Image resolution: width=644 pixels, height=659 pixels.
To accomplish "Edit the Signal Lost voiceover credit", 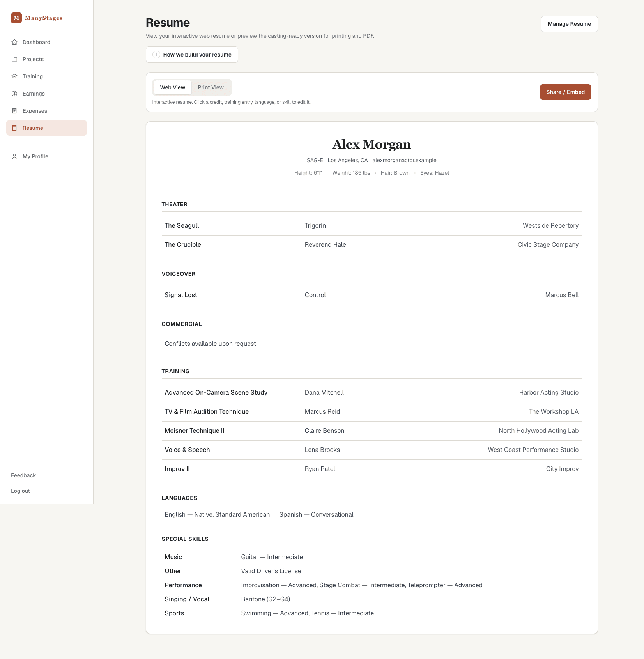I will [372, 295].
